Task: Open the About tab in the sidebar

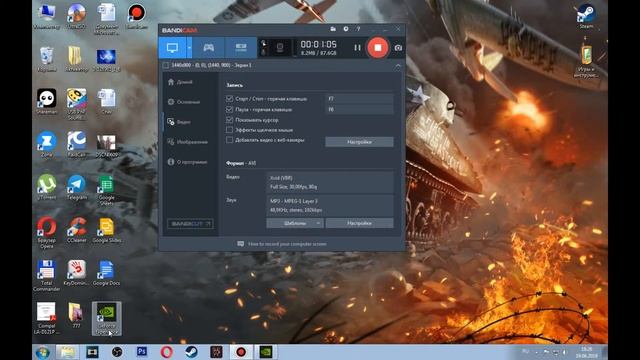Action: (187, 162)
